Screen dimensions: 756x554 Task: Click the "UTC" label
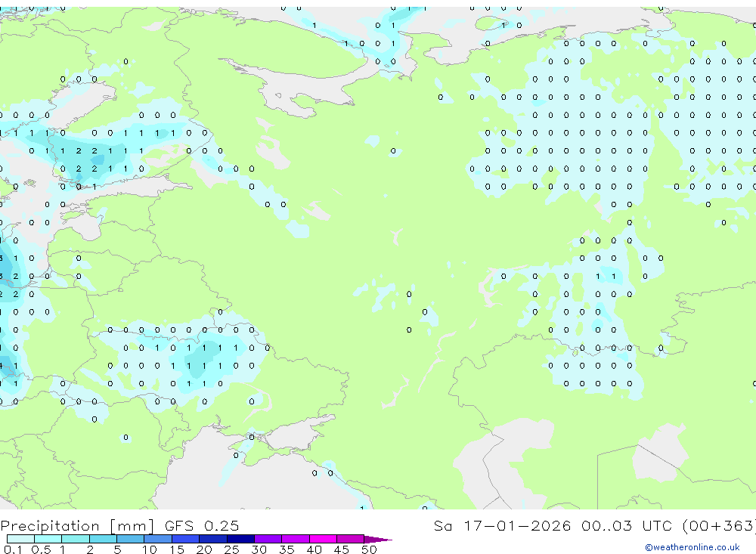tap(657, 525)
